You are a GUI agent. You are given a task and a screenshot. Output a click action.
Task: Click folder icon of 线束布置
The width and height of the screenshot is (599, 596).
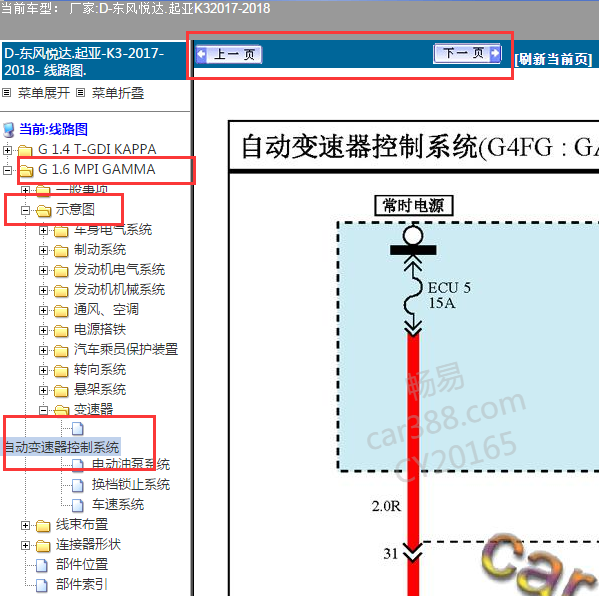pyautogui.click(x=43, y=526)
